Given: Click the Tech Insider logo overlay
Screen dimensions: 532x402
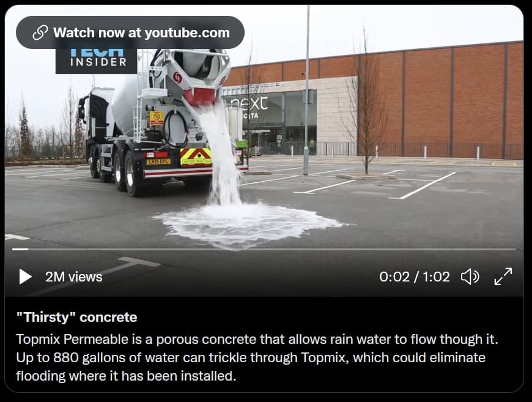Looking at the screenshot, I should tap(97, 61).
